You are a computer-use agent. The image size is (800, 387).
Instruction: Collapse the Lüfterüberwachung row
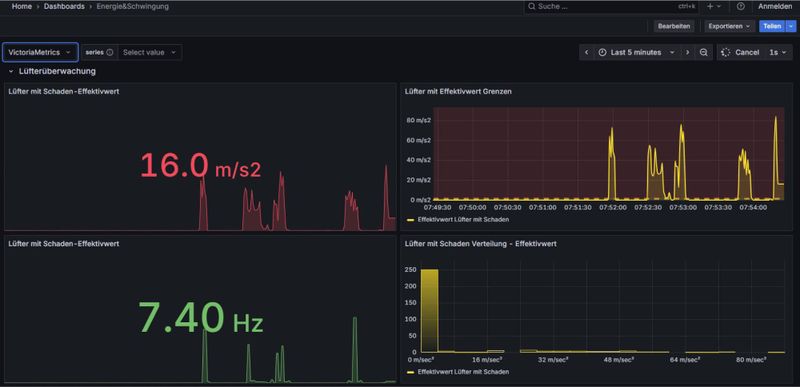[11, 72]
